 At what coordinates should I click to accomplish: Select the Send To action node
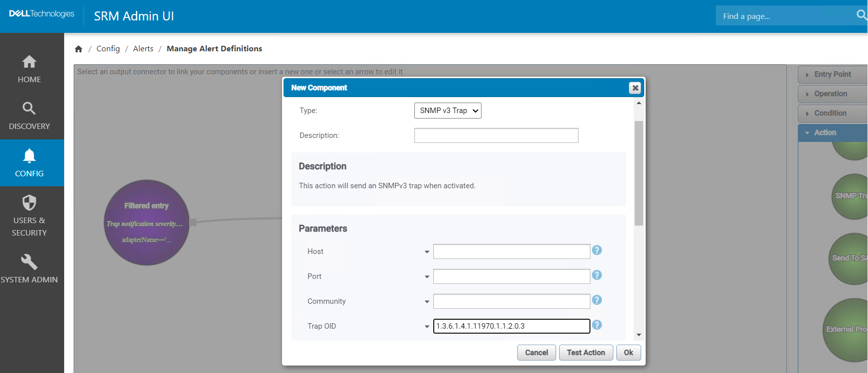(x=849, y=258)
